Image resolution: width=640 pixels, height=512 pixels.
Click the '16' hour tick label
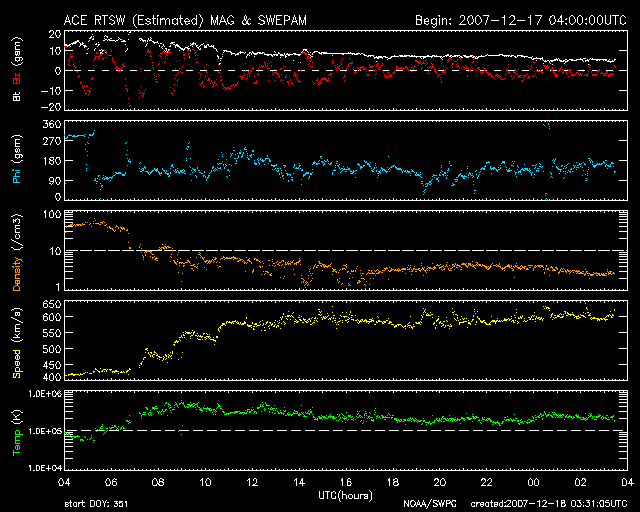coord(346,482)
